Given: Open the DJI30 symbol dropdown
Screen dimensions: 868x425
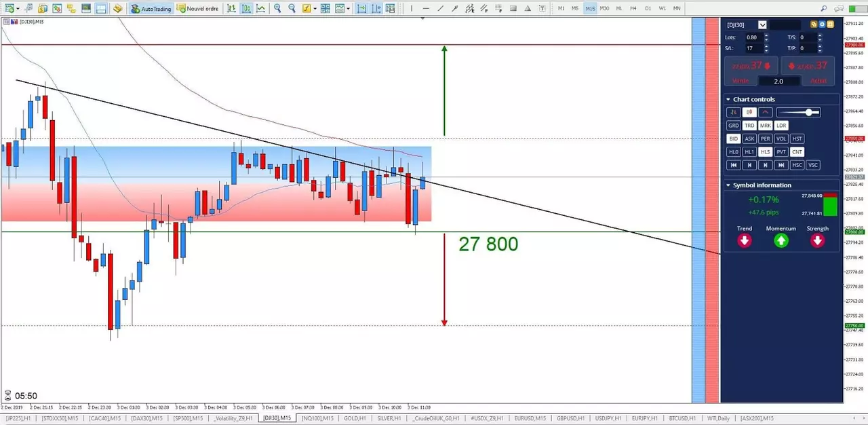Looking at the screenshot, I should pos(762,25).
